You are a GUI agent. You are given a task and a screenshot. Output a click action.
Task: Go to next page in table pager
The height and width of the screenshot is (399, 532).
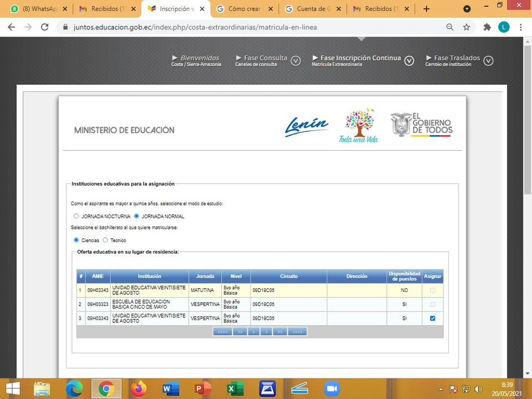tap(267, 332)
